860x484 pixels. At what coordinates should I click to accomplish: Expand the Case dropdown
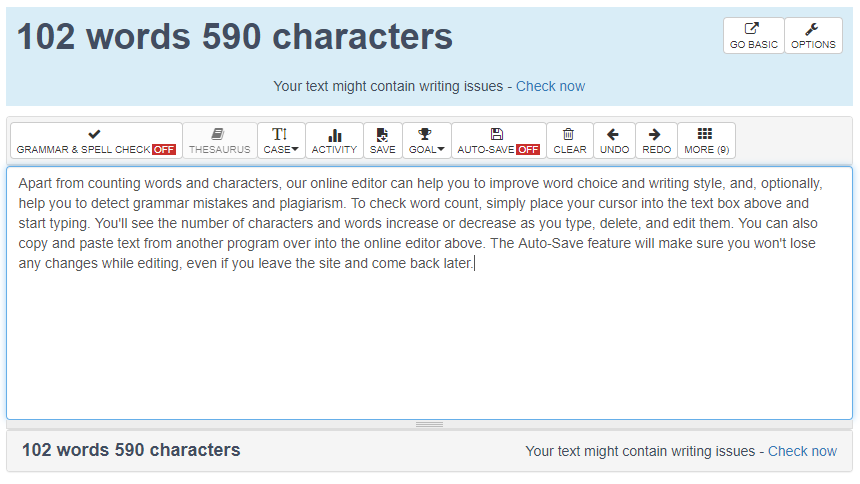pyautogui.click(x=281, y=140)
